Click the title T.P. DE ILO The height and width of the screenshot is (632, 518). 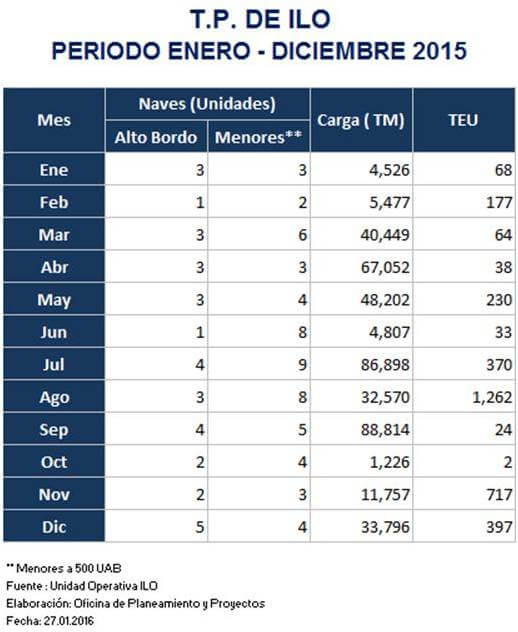260,19
